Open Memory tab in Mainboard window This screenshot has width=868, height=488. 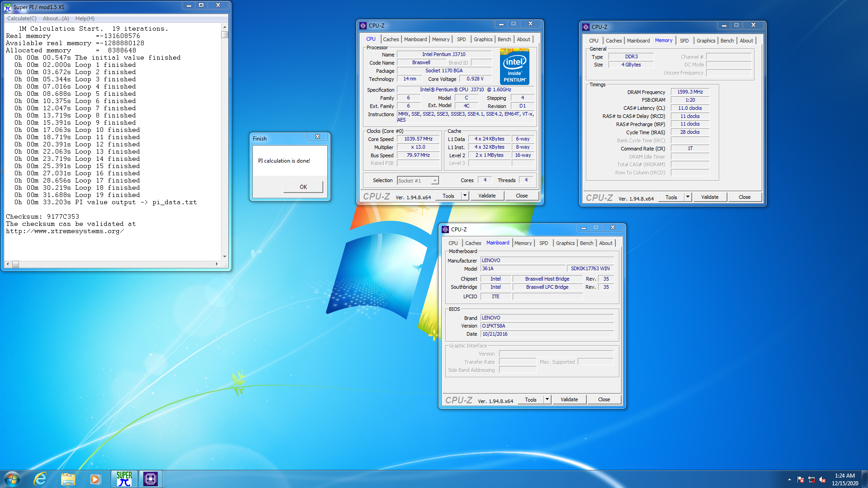pyautogui.click(x=523, y=243)
